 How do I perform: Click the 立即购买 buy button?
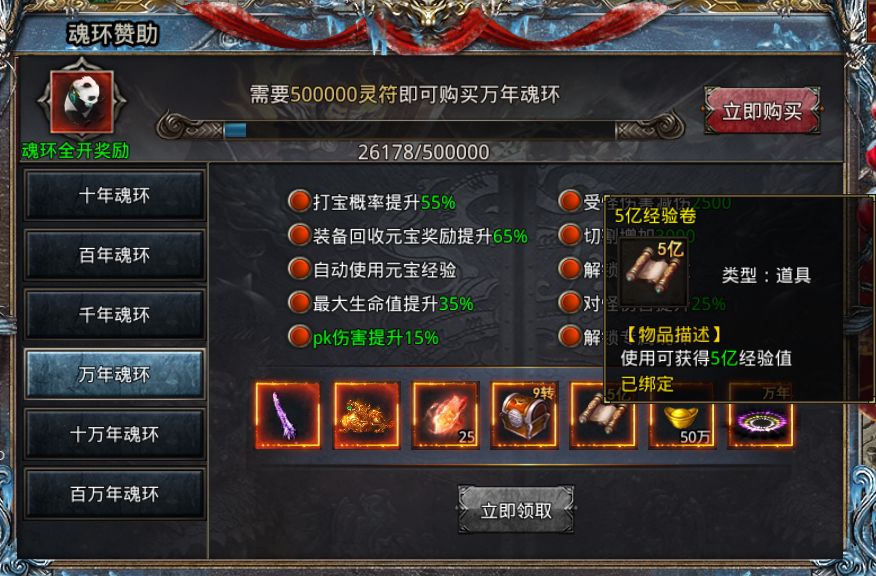[762, 111]
